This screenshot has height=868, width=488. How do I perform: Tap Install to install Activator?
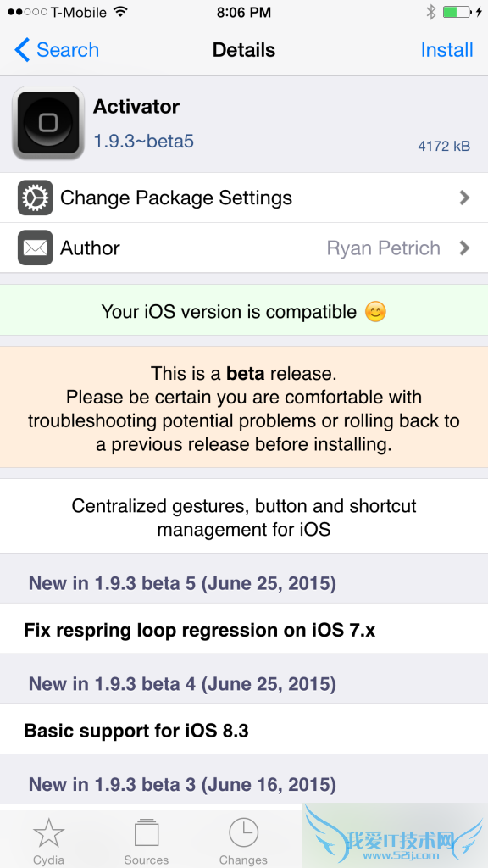point(447,50)
